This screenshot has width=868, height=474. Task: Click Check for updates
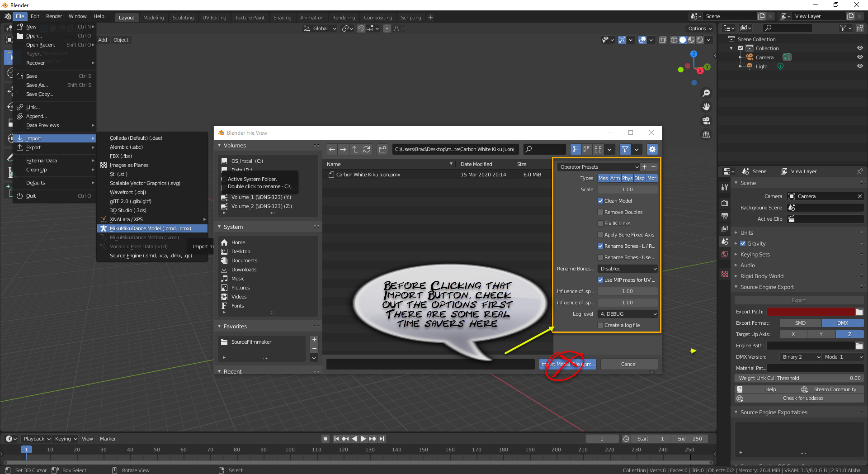click(799, 398)
